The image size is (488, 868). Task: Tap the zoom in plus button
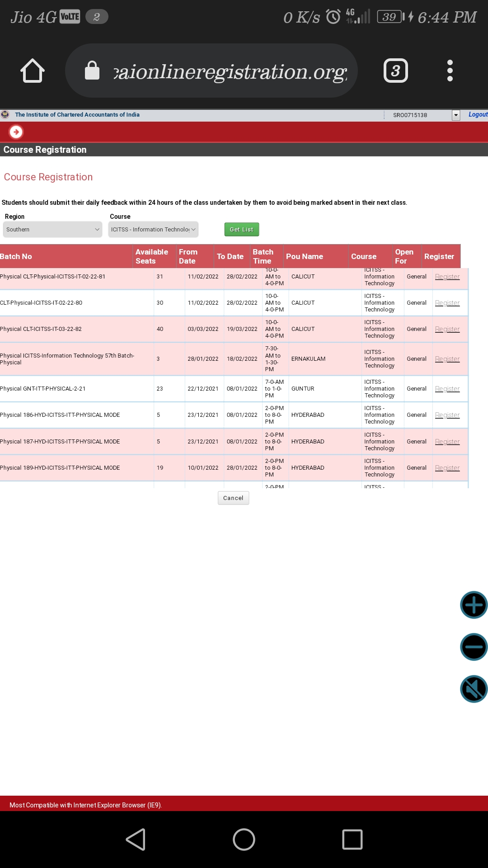click(x=474, y=605)
